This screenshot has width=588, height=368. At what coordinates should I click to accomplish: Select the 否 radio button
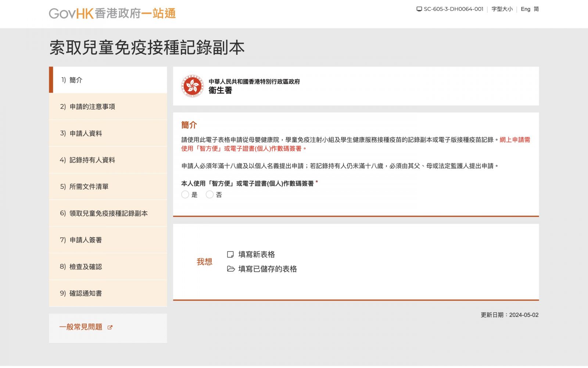(209, 195)
